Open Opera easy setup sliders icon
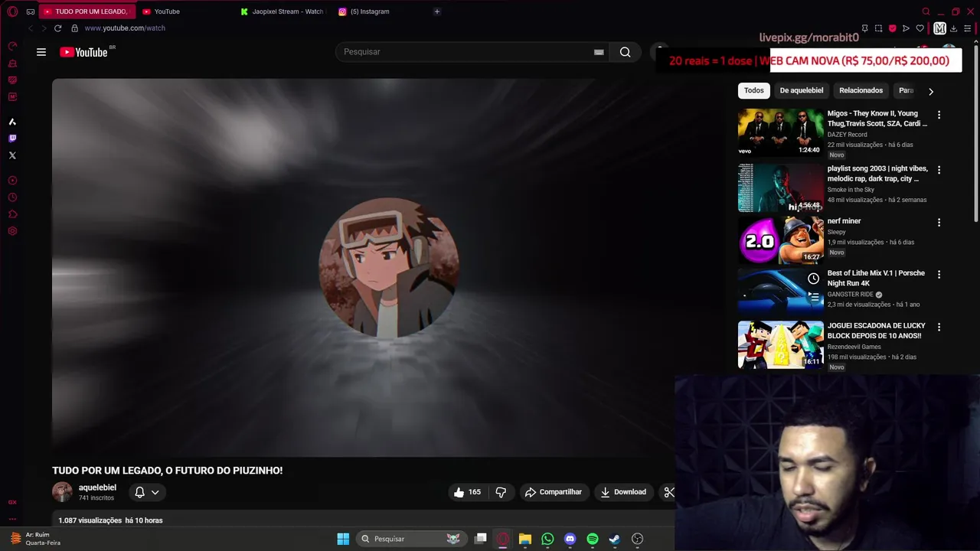The image size is (980, 551). pos(966,28)
